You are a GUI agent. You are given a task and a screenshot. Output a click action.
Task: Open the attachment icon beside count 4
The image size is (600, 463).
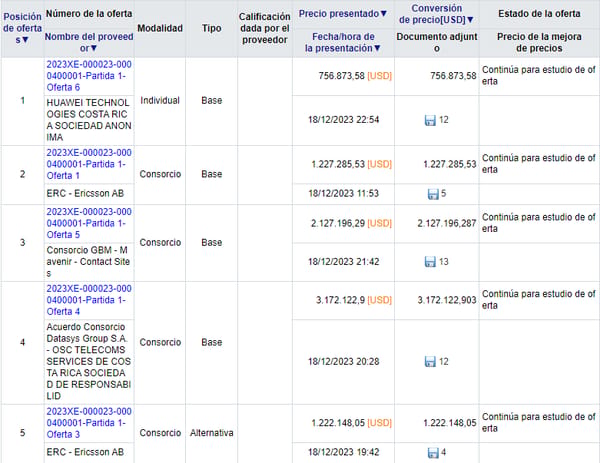click(x=433, y=453)
